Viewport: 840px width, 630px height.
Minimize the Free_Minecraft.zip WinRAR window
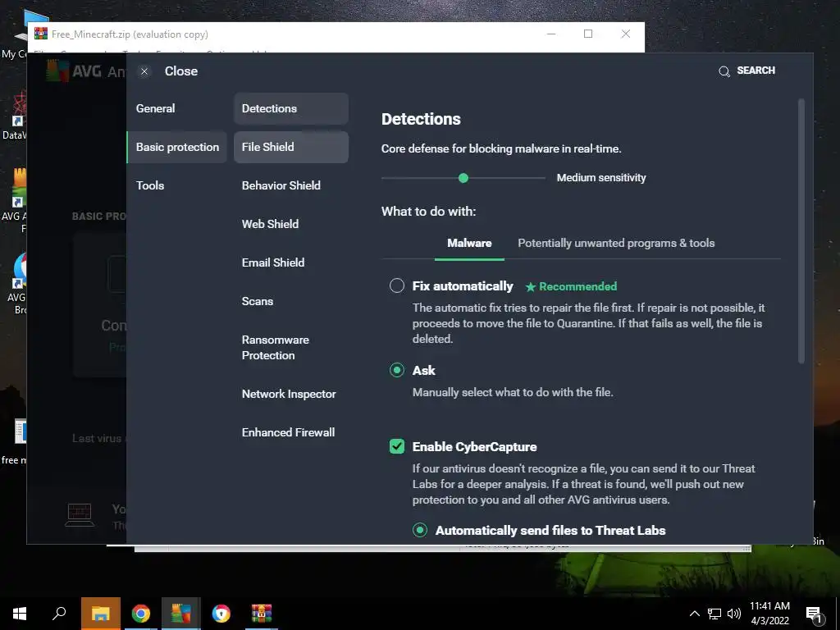(x=551, y=34)
